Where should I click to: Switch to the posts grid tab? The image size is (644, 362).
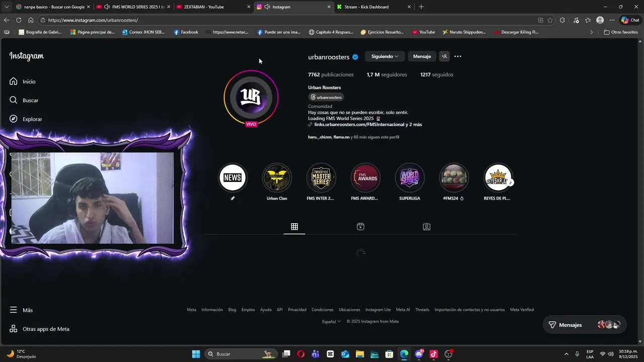(x=294, y=227)
